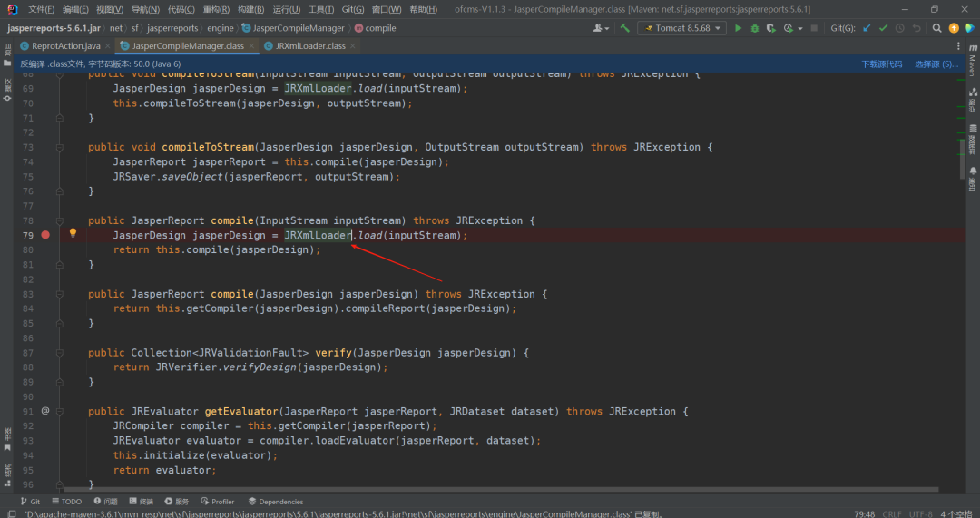This screenshot has width=980, height=518.
Task: Open the Profiler tool window
Action: click(x=218, y=501)
